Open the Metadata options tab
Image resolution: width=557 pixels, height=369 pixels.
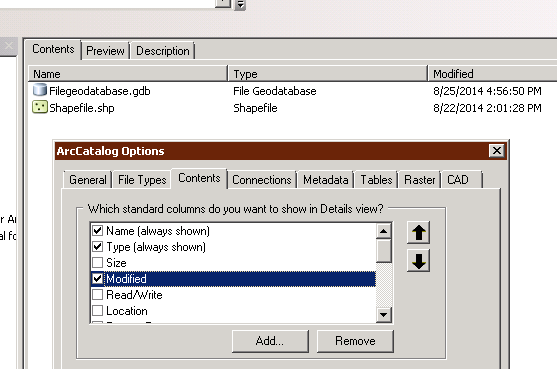click(325, 180)
